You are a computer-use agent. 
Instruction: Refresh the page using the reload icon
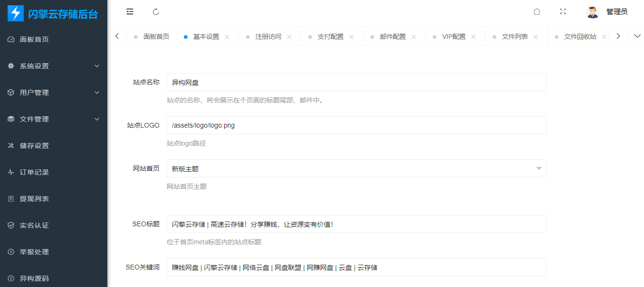tap(156, 11)
